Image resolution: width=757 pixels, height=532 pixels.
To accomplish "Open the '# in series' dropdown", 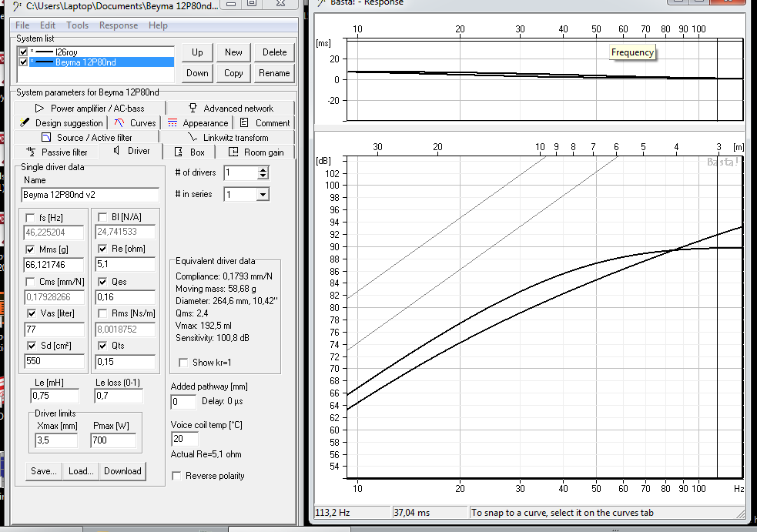I will [x=263, y=195].
